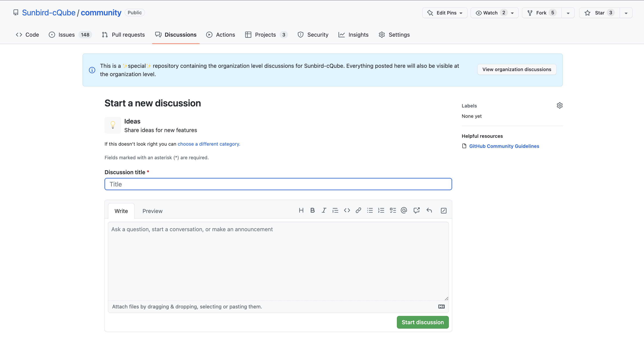This screenshot has height=340, width=644.
Task: Apply italic formatting in editor
Action: tap(324, 210)
